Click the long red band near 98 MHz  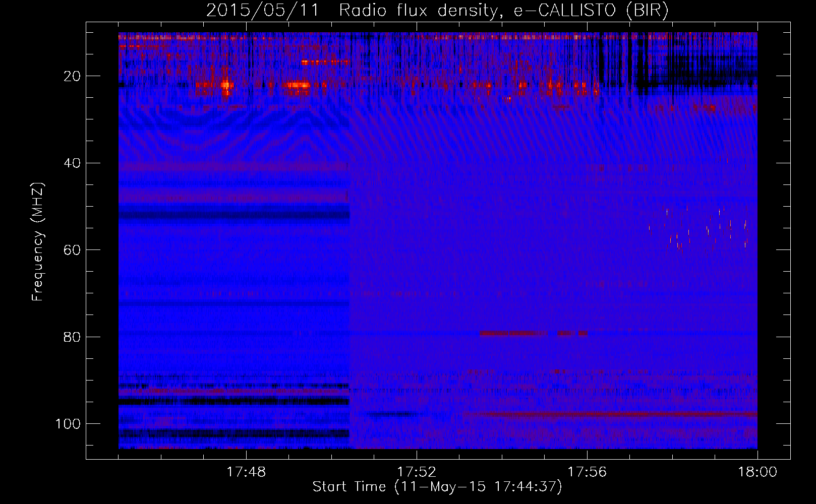point(610,415)
